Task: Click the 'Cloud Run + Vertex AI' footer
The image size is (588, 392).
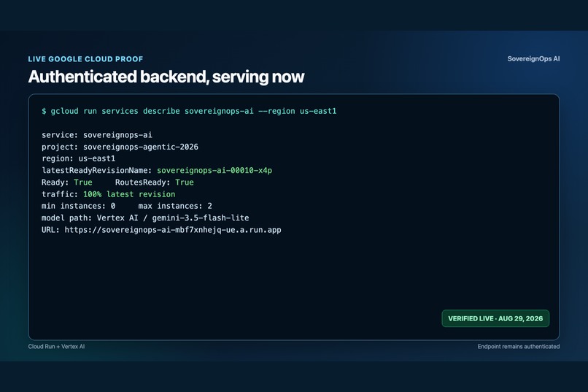Action: (56, 347)
